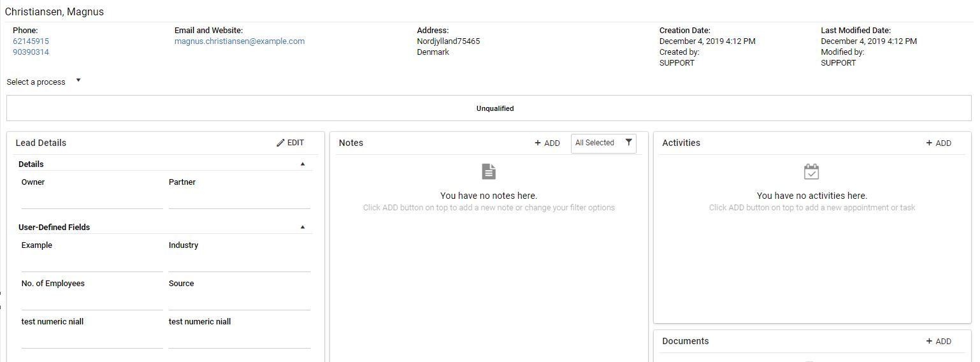The width and height of the screenshot is (980, 362).
Task: Call phone number 62145915
Action: (x=31, y=41)
